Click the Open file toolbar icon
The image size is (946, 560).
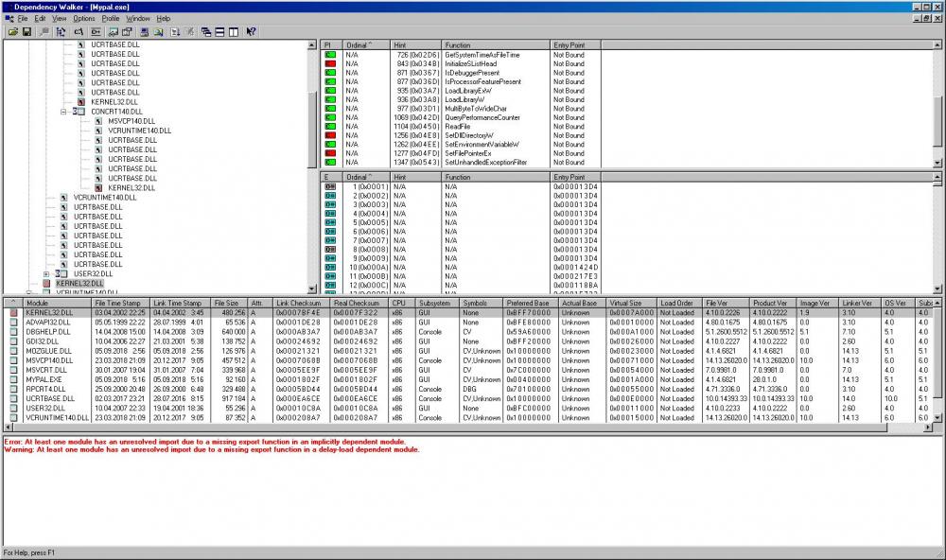click(13, 31)
